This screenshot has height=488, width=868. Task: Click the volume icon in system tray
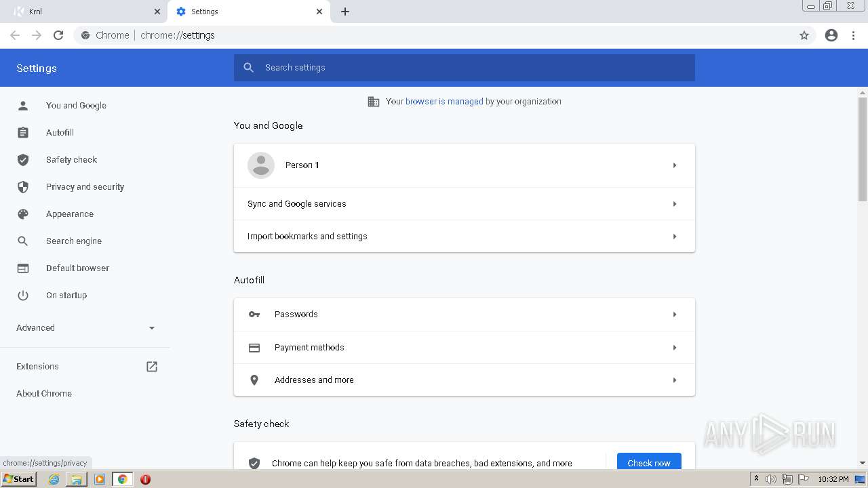771,479
